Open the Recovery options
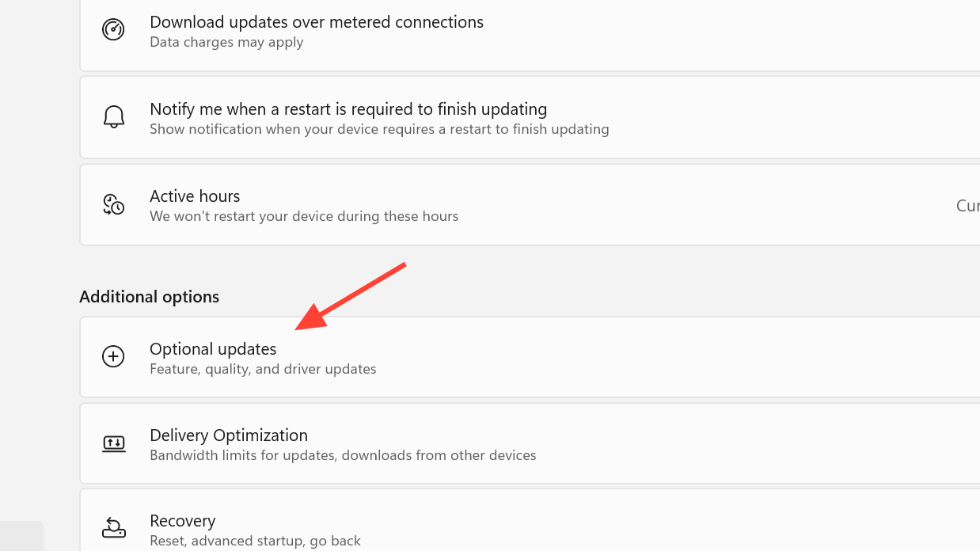 pyautogui.click(x=530, y=520)
